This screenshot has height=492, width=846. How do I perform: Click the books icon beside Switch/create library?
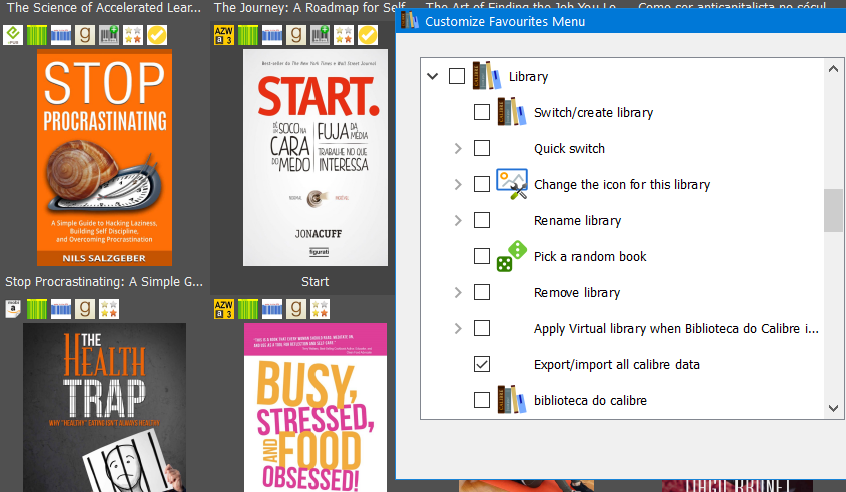point(511,112)
